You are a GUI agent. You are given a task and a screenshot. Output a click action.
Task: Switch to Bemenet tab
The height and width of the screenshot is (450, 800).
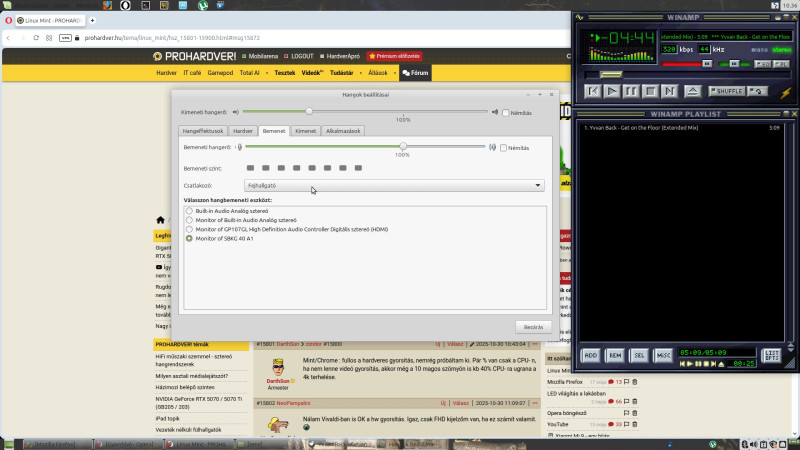pyautogui.click(x=274, y=131)
